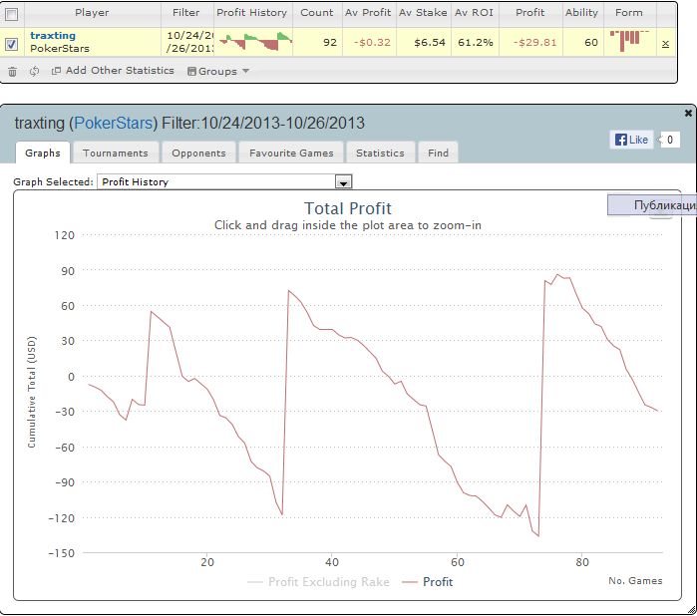697x616 pixels.
Task: Expand the Groups dropdown menu
Action: [x=218, y=71]
